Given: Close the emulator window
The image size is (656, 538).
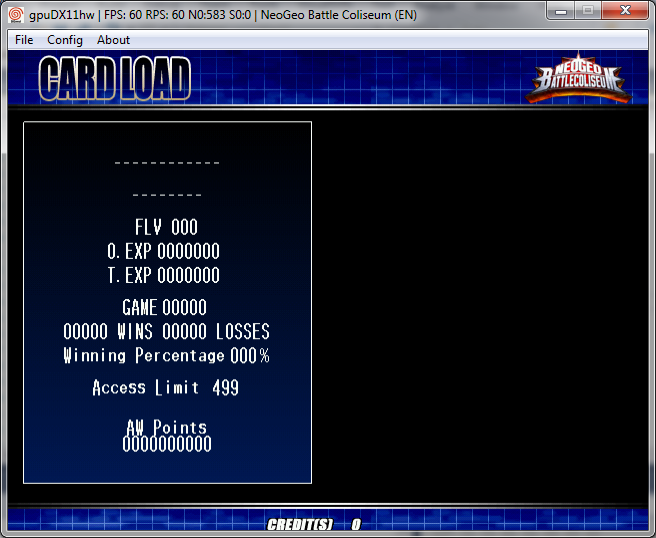Looking at the screenshot, I should tap(625, 10).
